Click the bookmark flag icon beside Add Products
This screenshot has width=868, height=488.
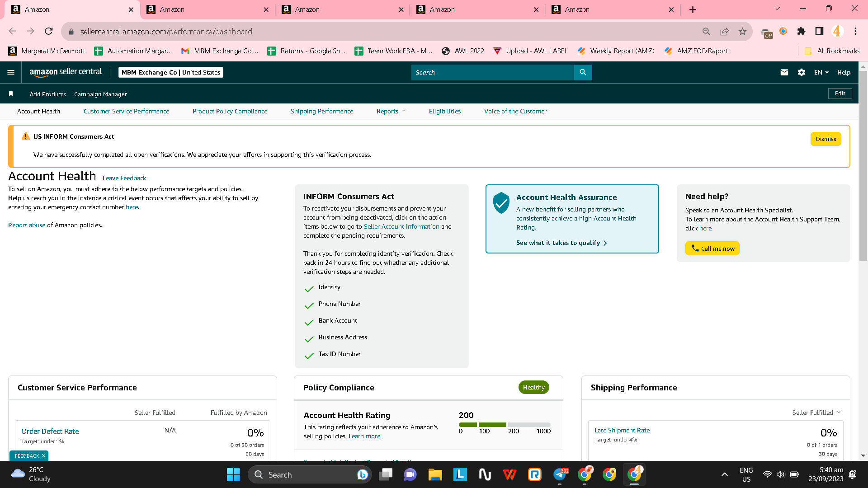click(11, 94)
